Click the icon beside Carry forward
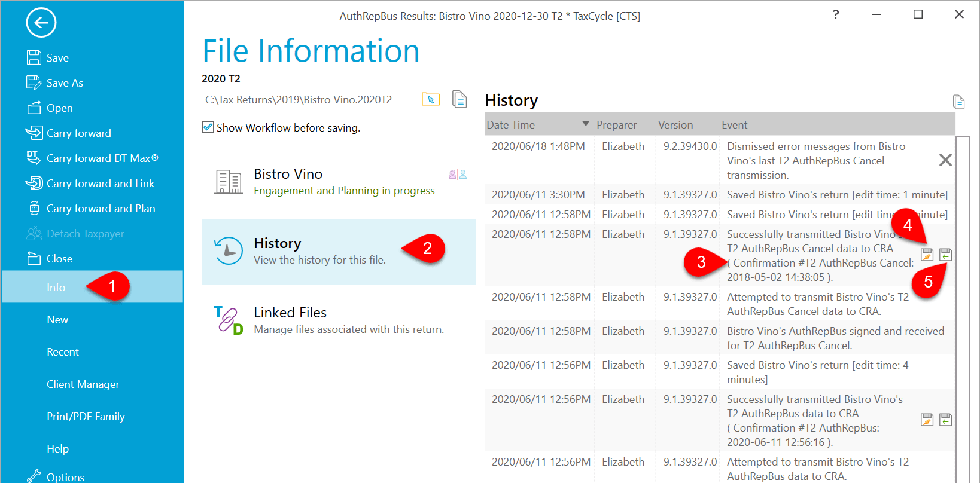This screenshot has height=483, width=980. coord(34,133)
